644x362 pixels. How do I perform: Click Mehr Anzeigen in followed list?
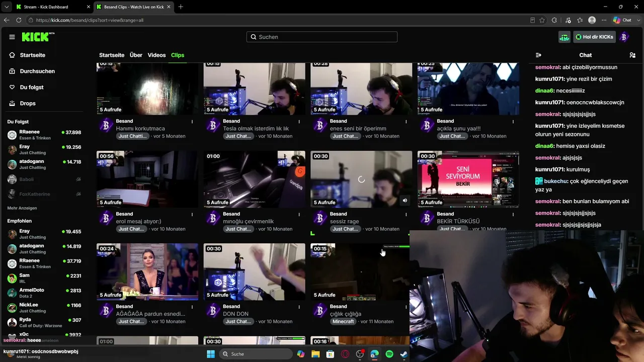tap(22, 208)
